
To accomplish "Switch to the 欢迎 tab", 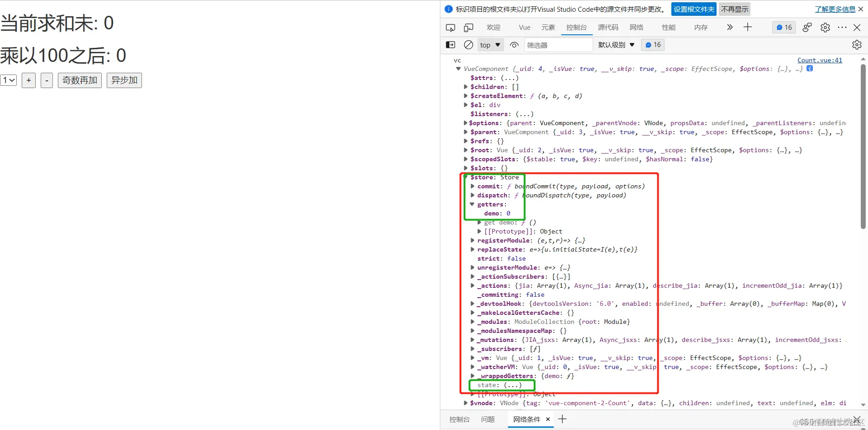I will point(493,28).
